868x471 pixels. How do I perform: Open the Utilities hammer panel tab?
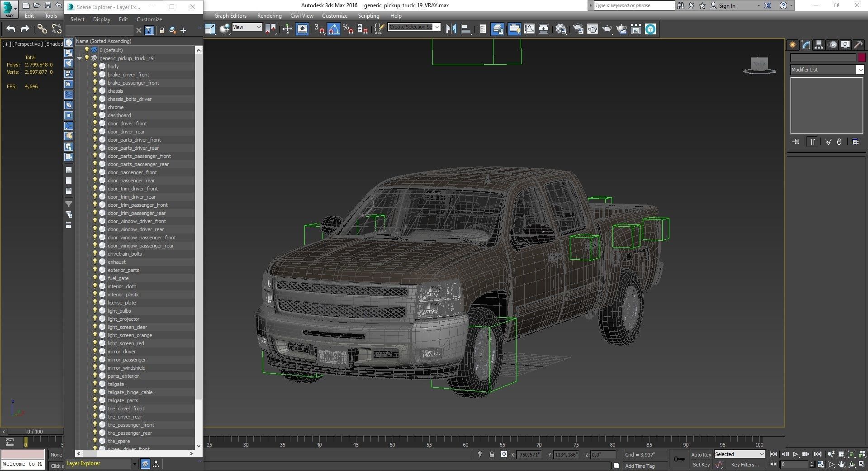coord(858,45)
